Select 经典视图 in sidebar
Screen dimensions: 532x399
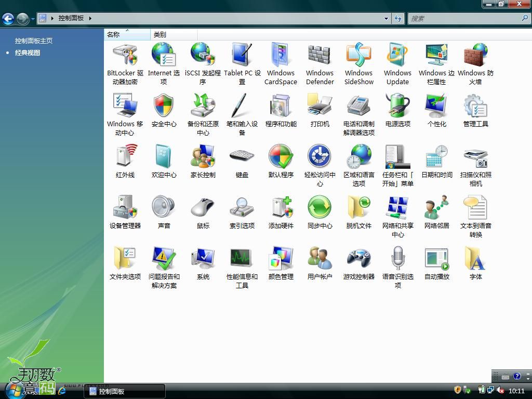[x=28, y=52]
